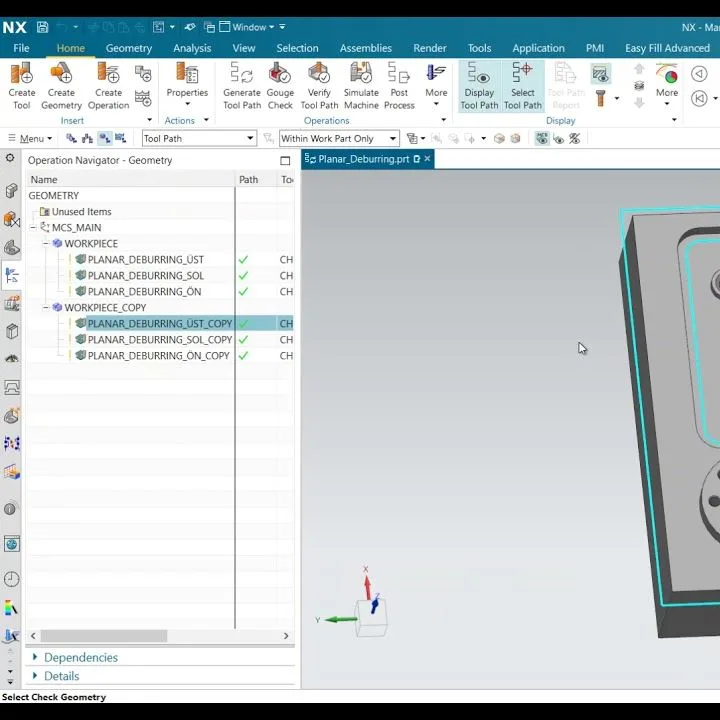The height and width of the screenshot is (720, 720).
Task: Open the History clock icon in the sidebar
Action: [11, 579]
